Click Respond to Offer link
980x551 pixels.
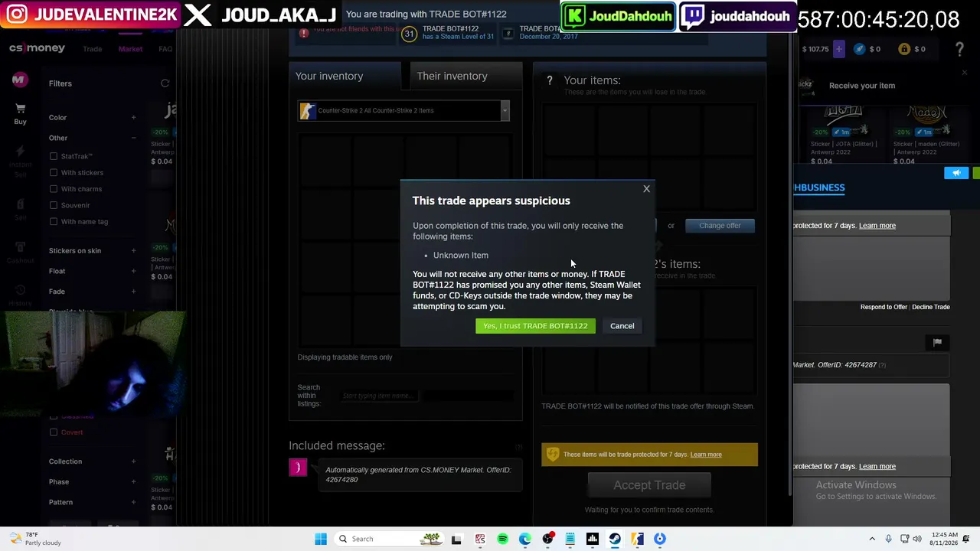click(884, 307)
